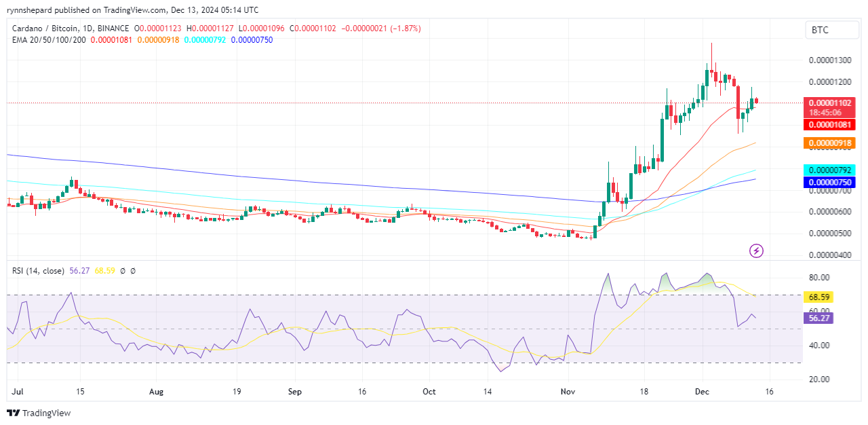Image resolution: width=868 pixels, height=425 pixels.
Task: Click the yellow RSI average tag 68.59
Action: coord(817,297)
